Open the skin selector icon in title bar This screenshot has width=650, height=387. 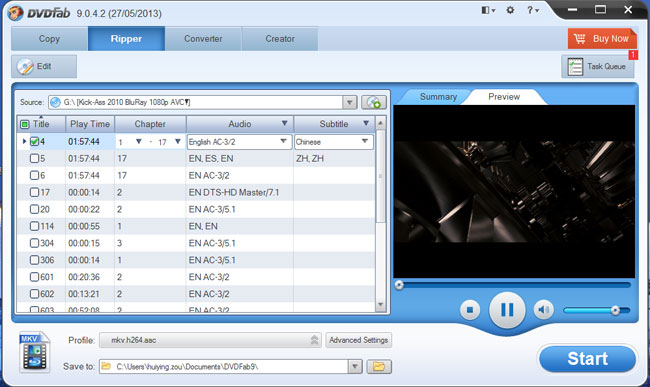click(488, 10)
